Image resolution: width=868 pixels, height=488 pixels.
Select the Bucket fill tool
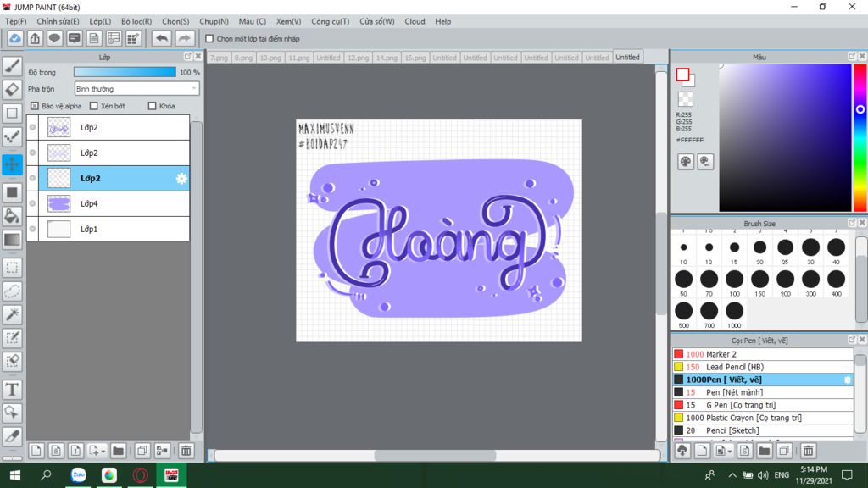click(12, 216)
